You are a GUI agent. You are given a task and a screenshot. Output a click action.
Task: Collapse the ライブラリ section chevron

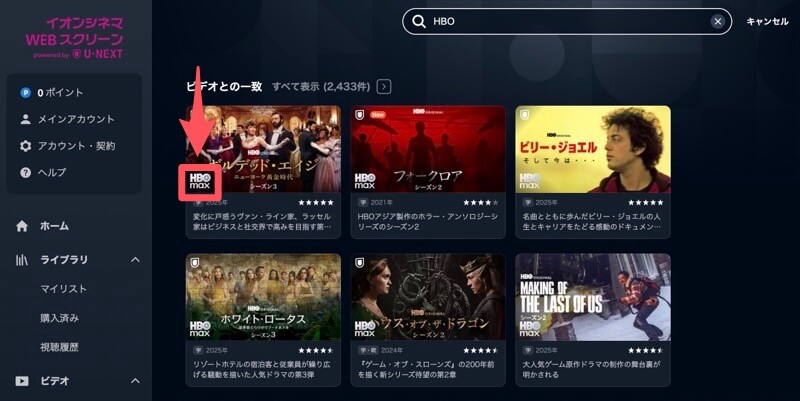coord(135,260)
